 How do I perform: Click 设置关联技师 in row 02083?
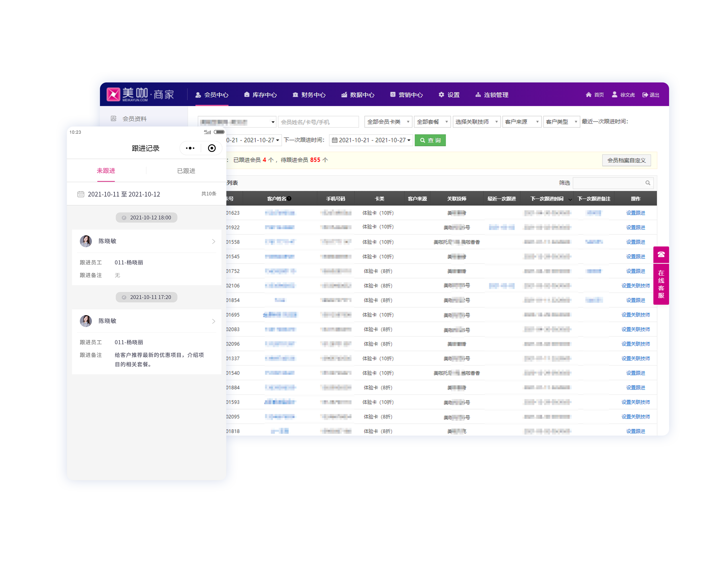[x=635, y=329]
